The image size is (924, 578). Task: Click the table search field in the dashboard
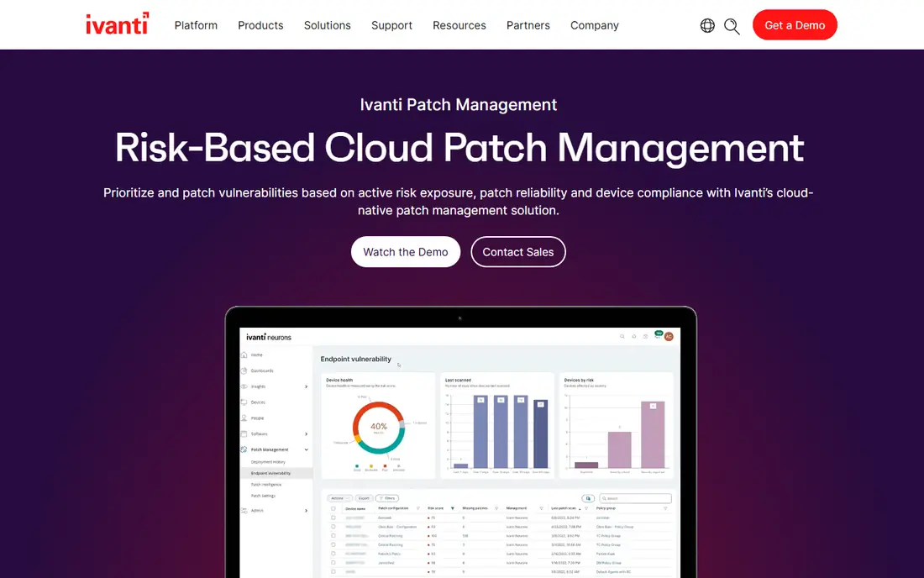635,498
